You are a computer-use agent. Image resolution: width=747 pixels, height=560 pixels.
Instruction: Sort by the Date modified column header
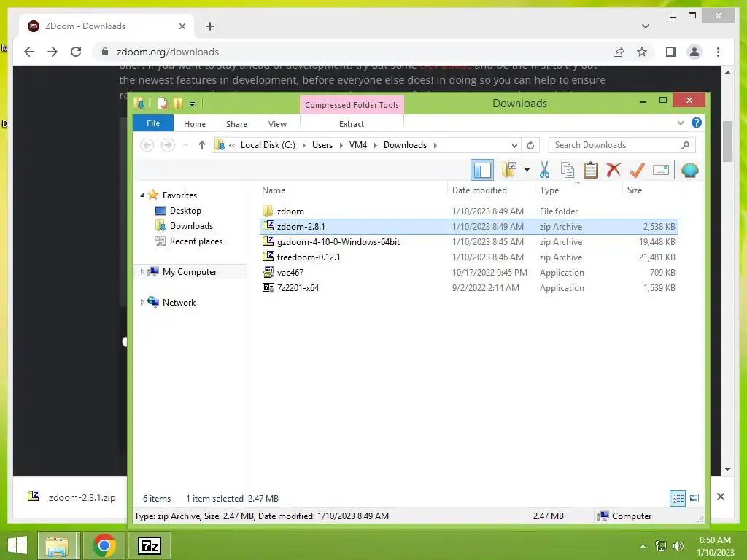479,190
